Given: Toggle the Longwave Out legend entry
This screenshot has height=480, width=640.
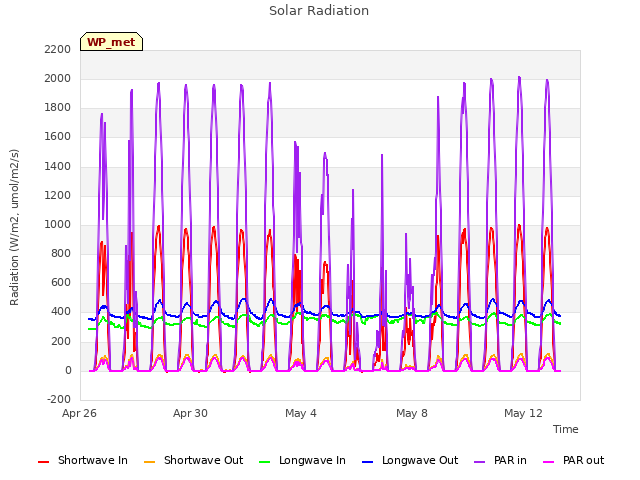Looking at the screenshot, I should point(410,460).
